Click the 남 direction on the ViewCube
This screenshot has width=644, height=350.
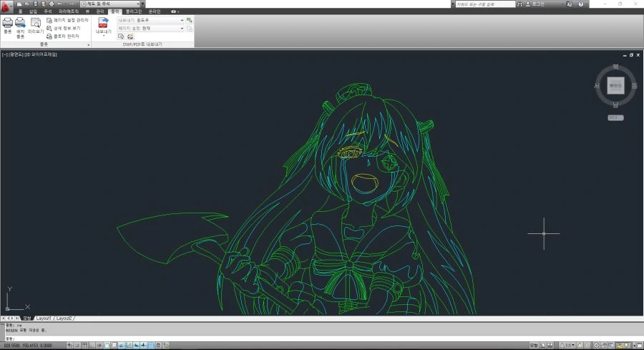(615, 104)
